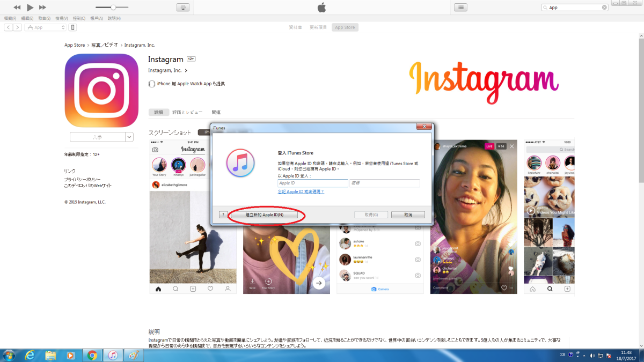Click the list view icon near search
Screen dimensions: 644x362
pos(460,8)
